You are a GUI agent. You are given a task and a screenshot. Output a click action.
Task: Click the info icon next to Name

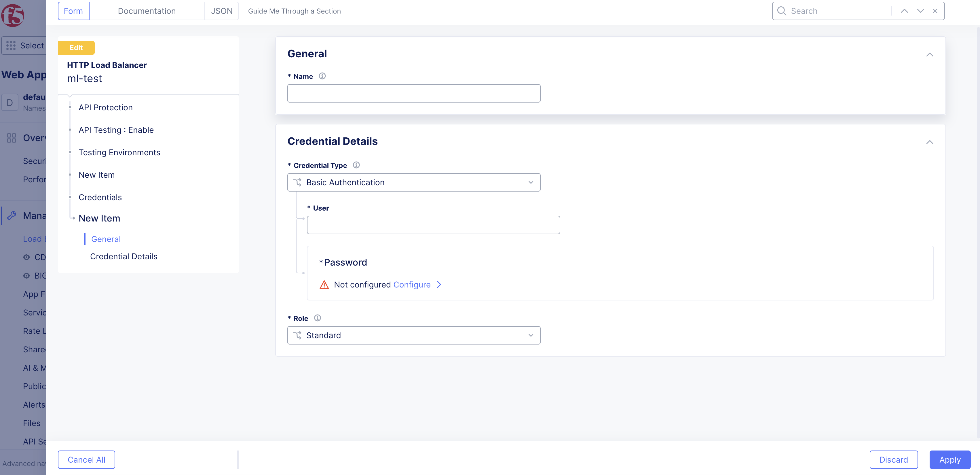click(x=322, y=76)
